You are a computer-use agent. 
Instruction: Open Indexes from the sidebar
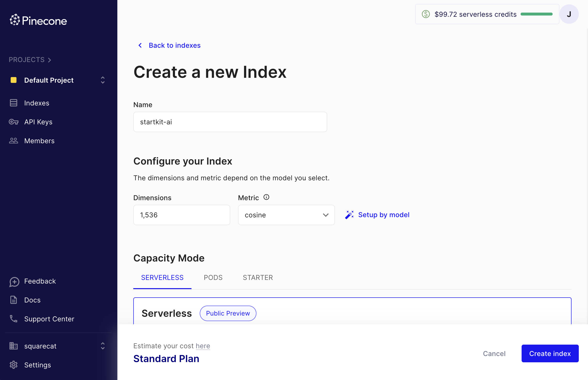pos(37,103)
